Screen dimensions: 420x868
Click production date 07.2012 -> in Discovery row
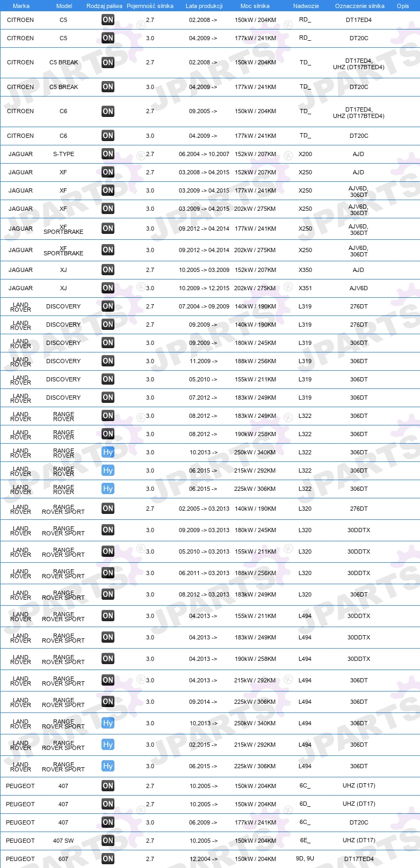203,398
